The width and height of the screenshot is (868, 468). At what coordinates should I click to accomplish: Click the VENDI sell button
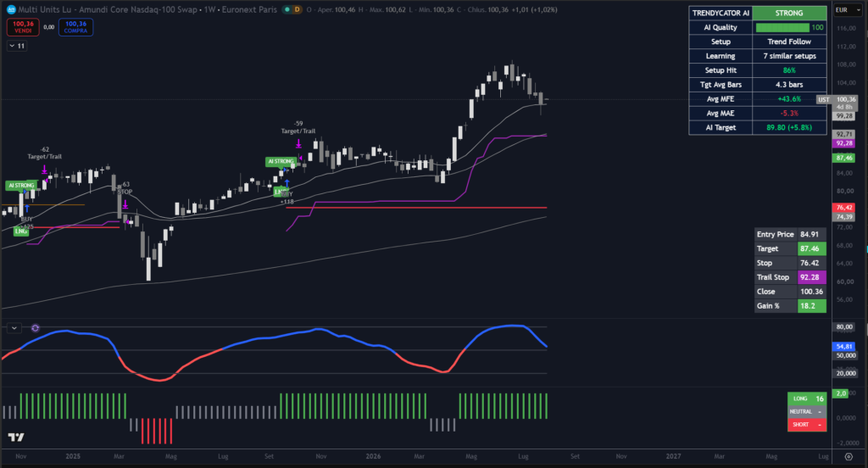[x=23, y=27]
